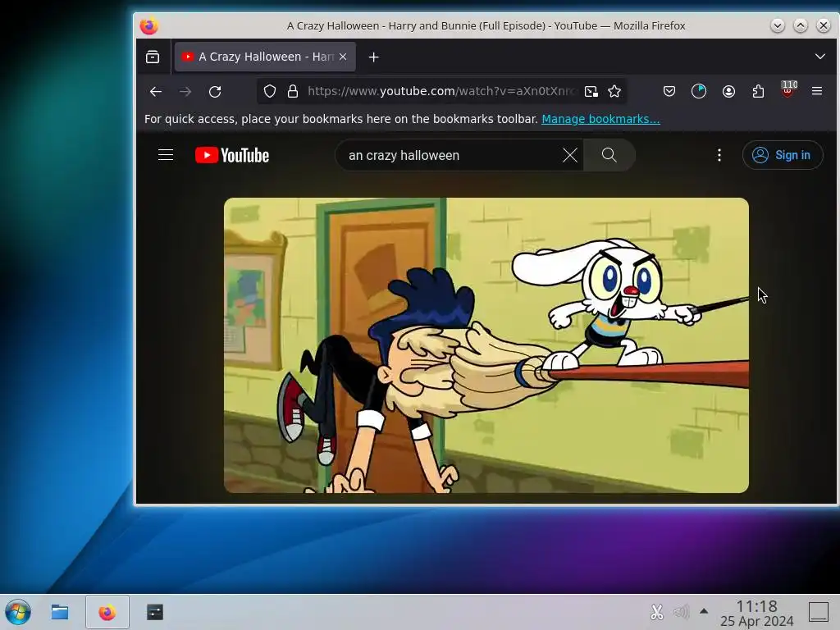Open a new browser tab

(x=374, y=57)
